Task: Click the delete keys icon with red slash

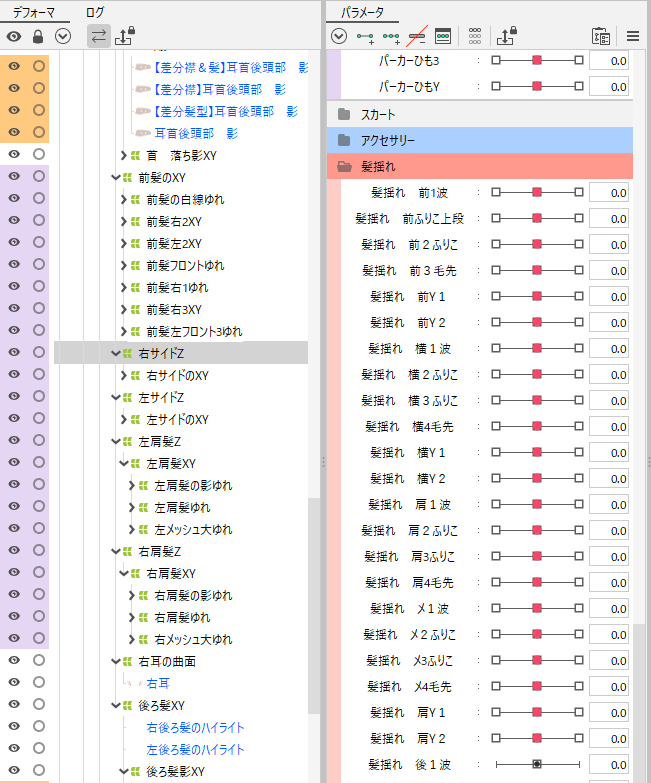Action: [x=417, y=36]
